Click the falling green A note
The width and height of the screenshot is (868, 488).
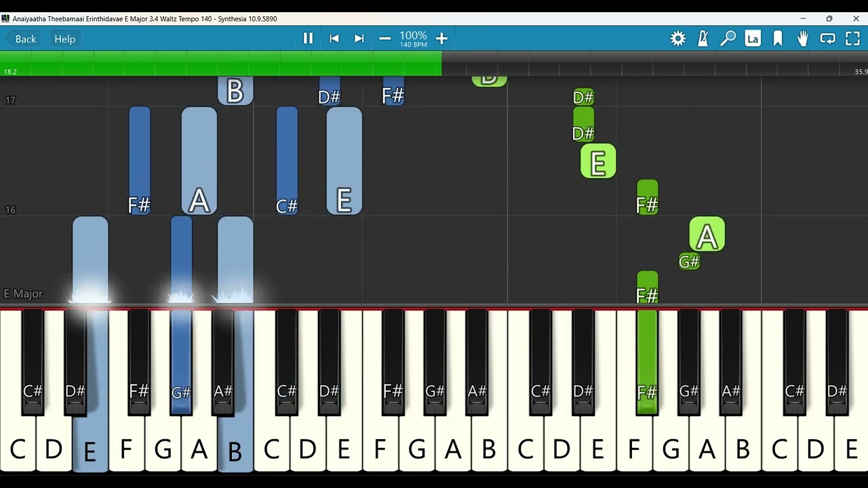(707, 235)
